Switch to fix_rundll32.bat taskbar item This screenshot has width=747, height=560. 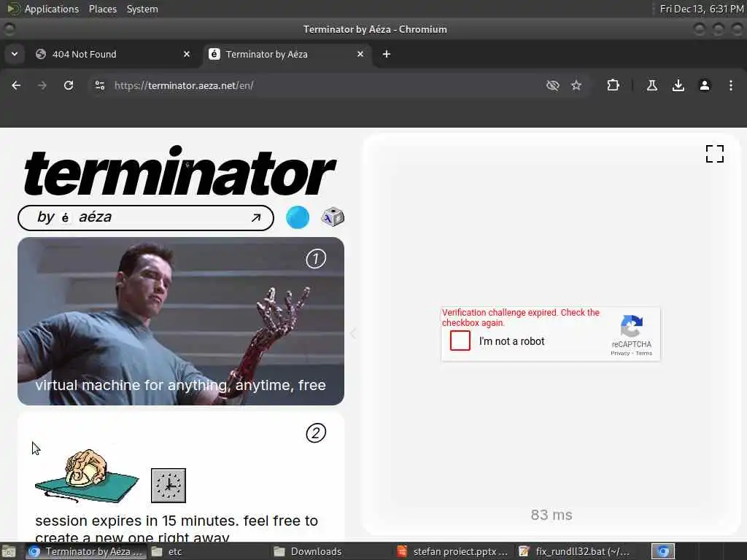[574, 552]
